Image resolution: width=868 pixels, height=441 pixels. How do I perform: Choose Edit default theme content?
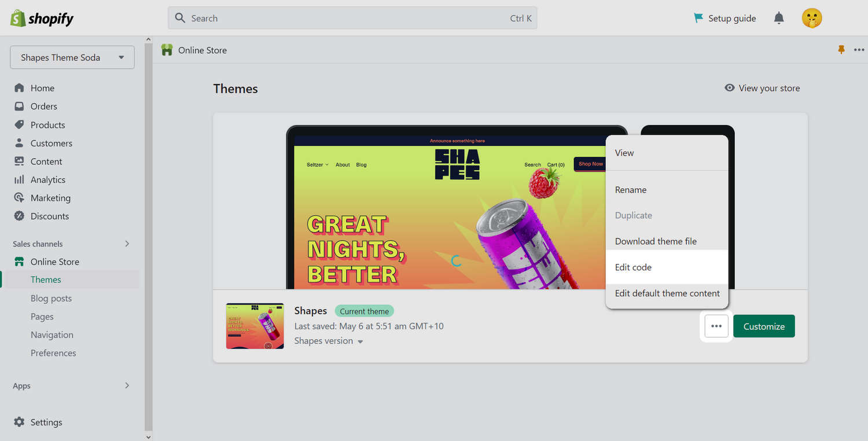pyautogui.click(x=667, y=293)
